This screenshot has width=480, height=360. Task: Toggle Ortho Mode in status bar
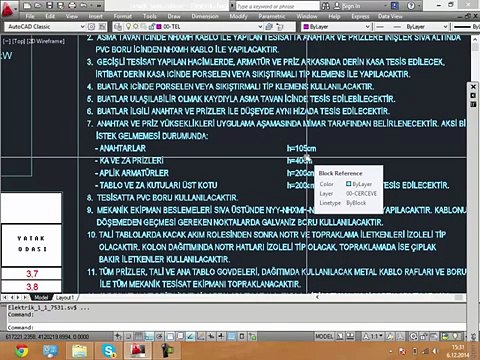[x=149, y=337]
